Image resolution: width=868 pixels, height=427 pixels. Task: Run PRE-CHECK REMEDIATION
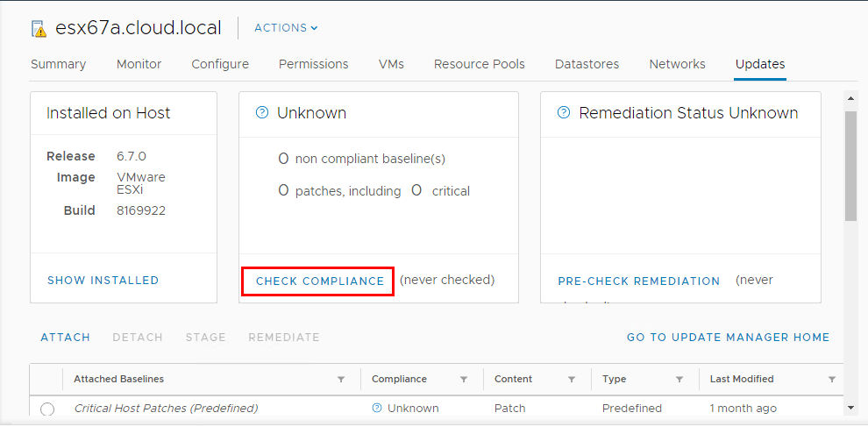click(638, 281)
